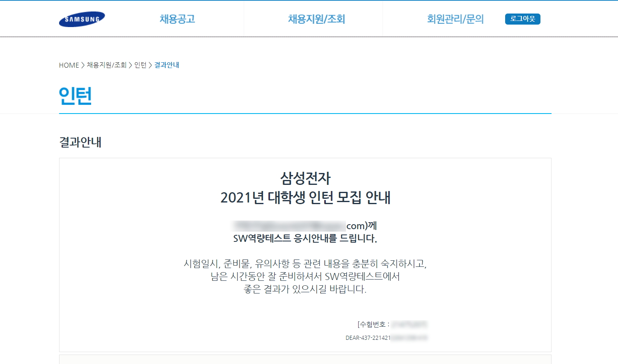The width and height of the screenshot is (618, 364).
Task: Click the DEAR-437-221421 code text
Action: (x=368, y=338)
